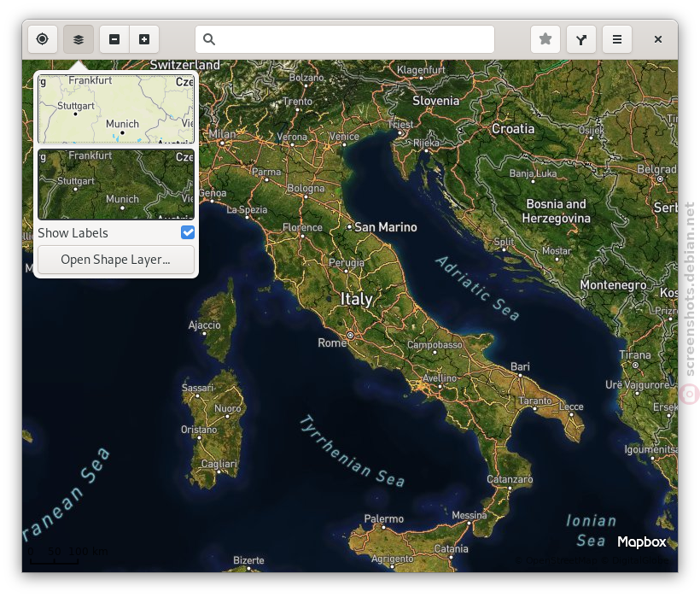Close the Maps window

[657, 39]
